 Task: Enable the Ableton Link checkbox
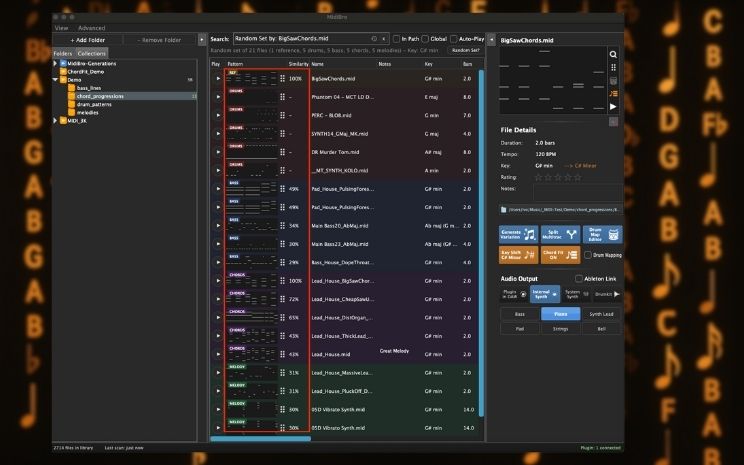click(579, 278)
